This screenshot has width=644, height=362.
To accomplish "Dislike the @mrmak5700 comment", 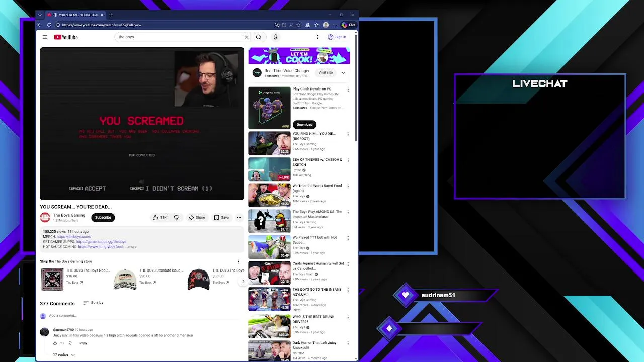I will [70, 343].
